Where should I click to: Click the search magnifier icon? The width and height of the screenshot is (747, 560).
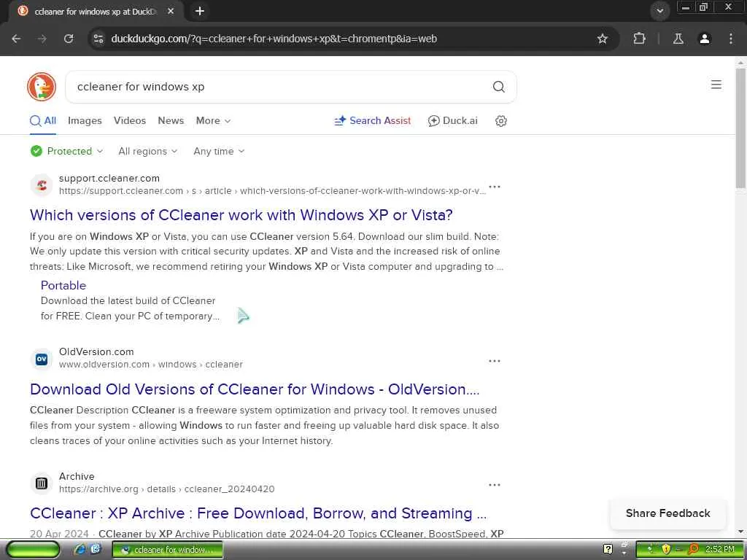click(498, 87)
